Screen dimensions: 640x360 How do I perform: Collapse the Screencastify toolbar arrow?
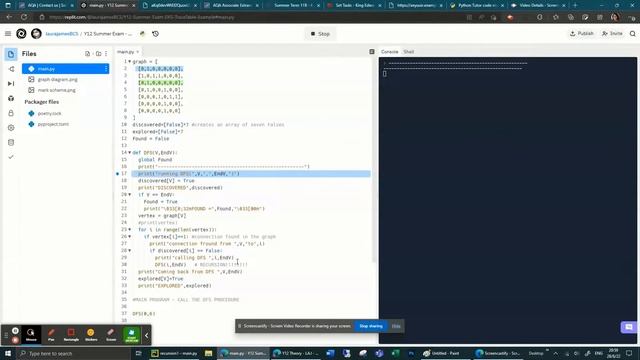[147, 335]
